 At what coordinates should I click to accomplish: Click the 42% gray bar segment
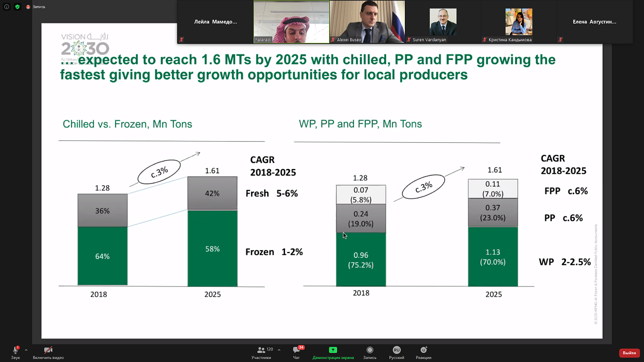tap(213, 193)
